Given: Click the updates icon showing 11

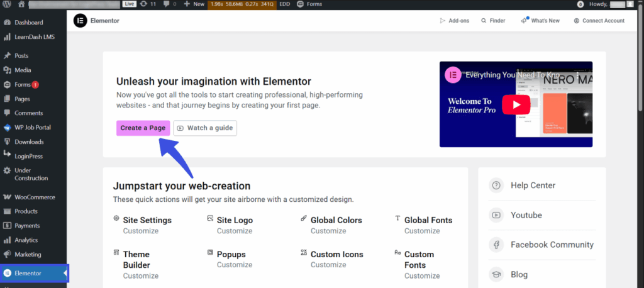Looking at the screenshot, I should click(x=148, y=4).
